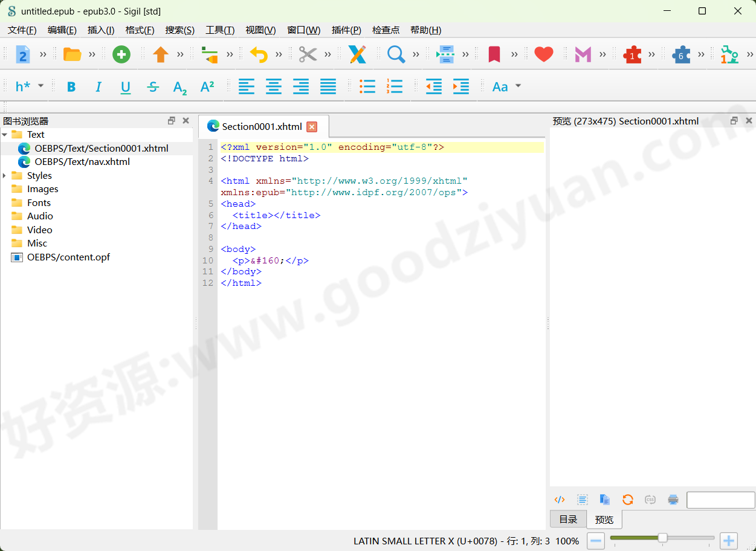Click the red bookmark icon in toolbar

(494, 54)
